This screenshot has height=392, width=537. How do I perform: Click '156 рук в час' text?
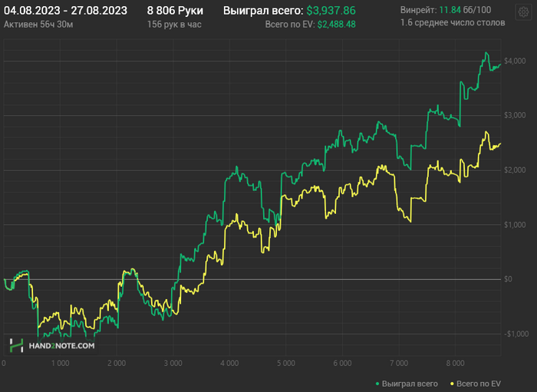coord(174,25)
